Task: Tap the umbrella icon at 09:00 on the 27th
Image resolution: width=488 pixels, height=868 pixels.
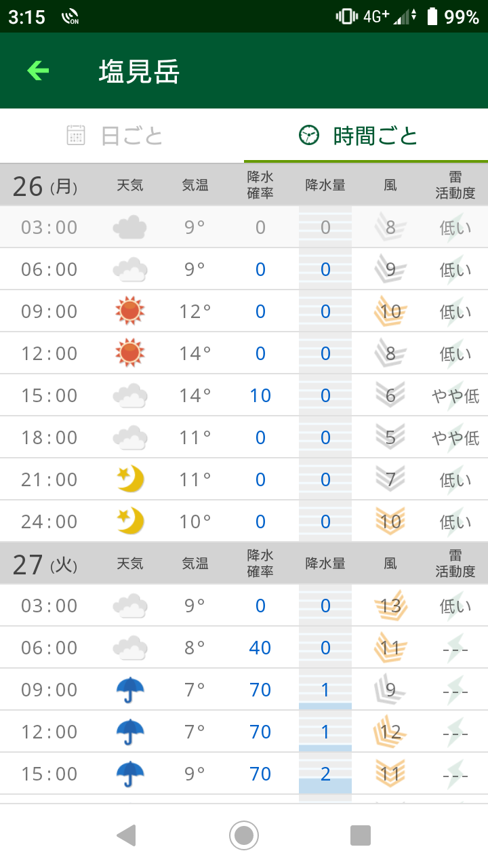Action: click(x=129, y=690)
